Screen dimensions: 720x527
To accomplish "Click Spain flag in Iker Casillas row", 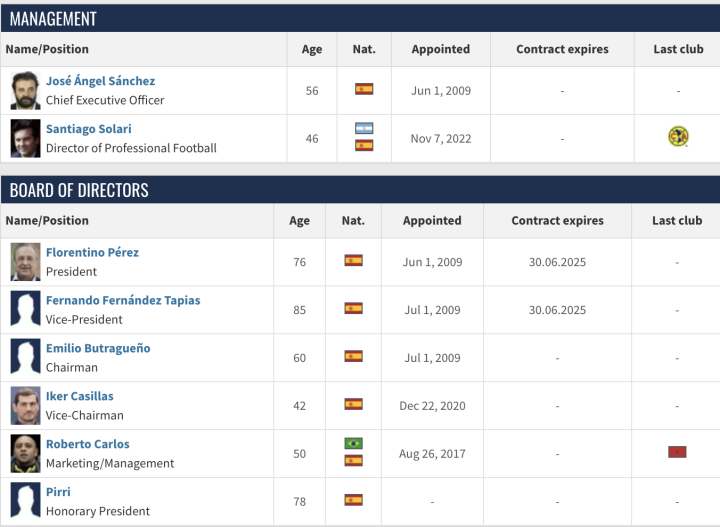I will [x=353, y=404].
